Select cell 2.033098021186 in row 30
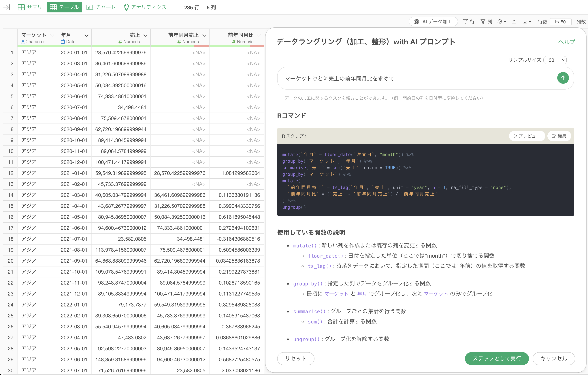The width and height of the screenshot is (588, 375). pos(237,370)
